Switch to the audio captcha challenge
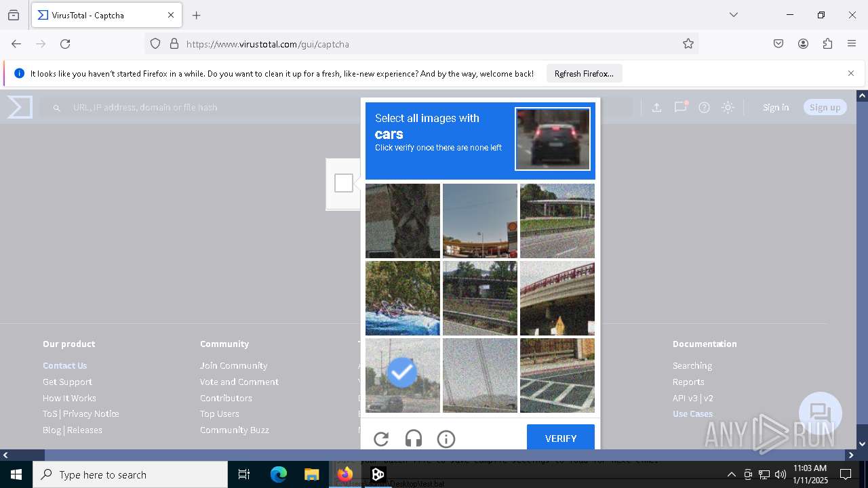868x488 pixels. [414, 439]
